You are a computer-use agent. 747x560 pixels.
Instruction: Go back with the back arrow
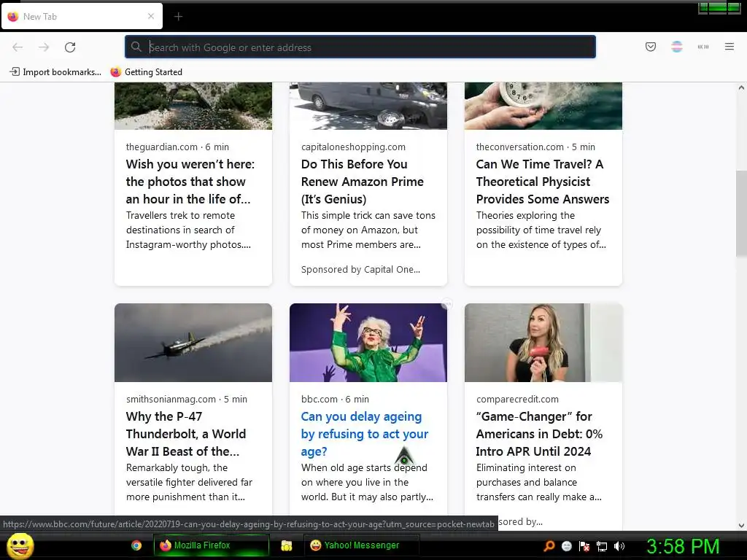18,47
